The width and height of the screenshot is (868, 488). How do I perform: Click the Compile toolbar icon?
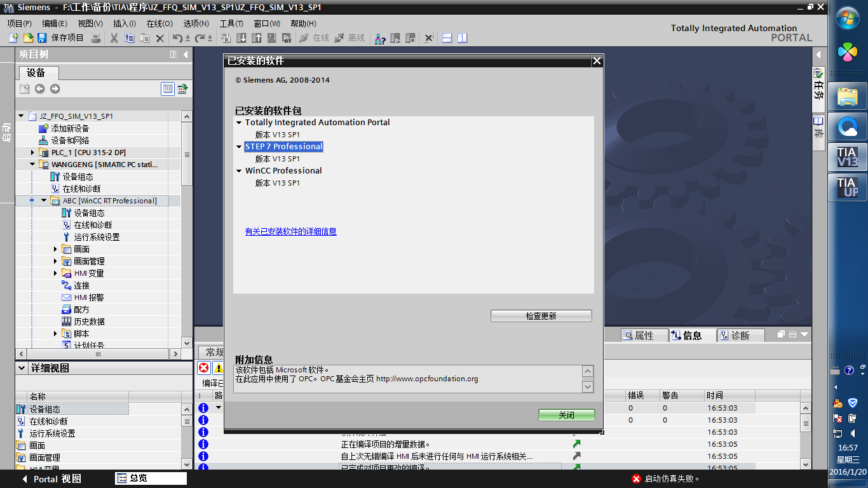(x=225, y=38)
